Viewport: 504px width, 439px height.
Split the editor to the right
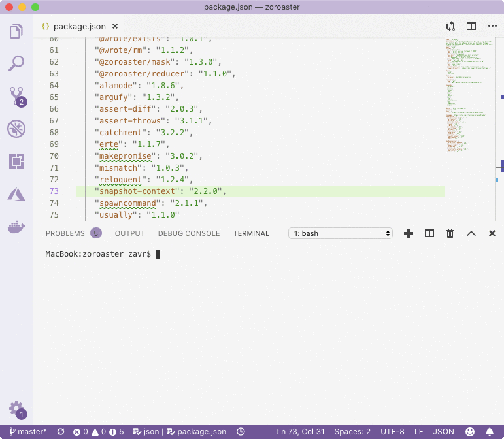[471, 26]
